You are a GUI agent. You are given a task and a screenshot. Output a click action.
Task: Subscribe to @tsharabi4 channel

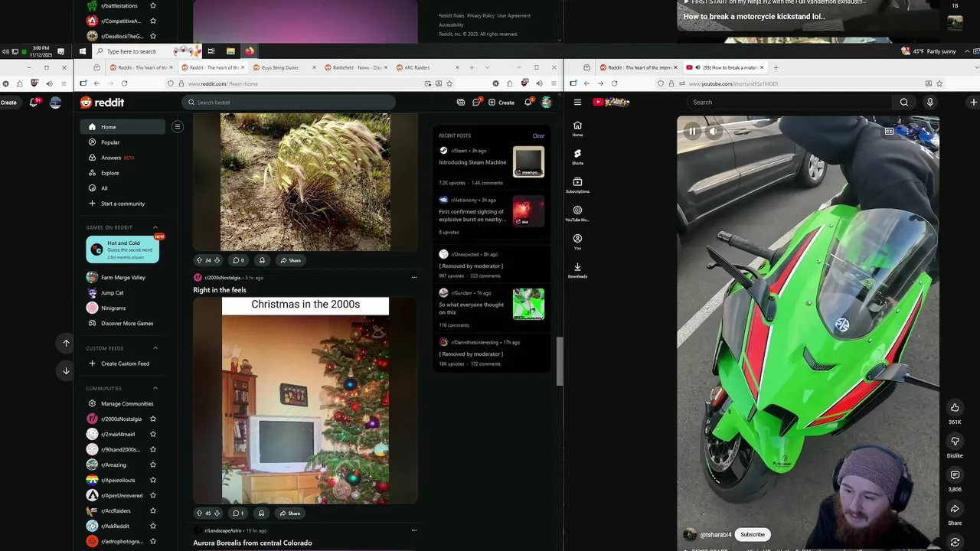[753, 534]
